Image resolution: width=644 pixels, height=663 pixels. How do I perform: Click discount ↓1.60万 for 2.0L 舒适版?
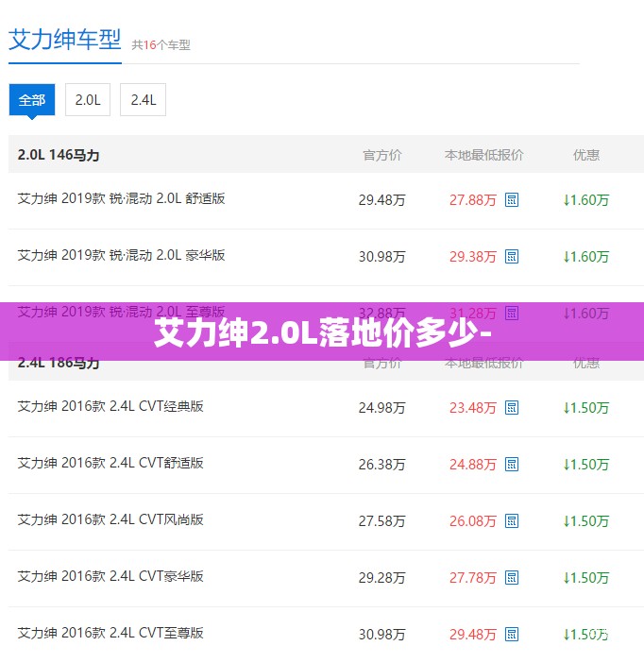(x=586, y=200)
